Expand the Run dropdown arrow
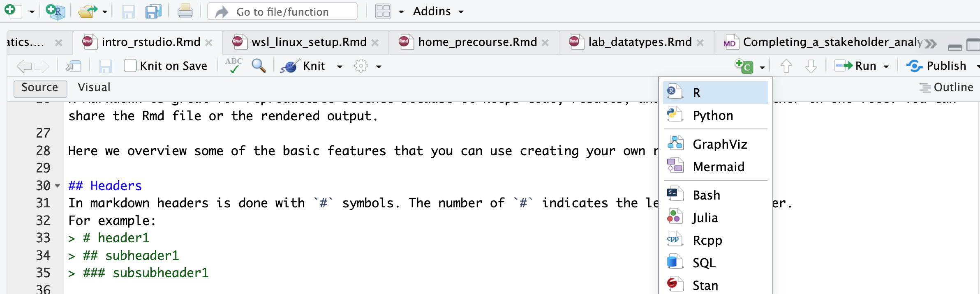 pyautogui.click(x=886, y=67)
